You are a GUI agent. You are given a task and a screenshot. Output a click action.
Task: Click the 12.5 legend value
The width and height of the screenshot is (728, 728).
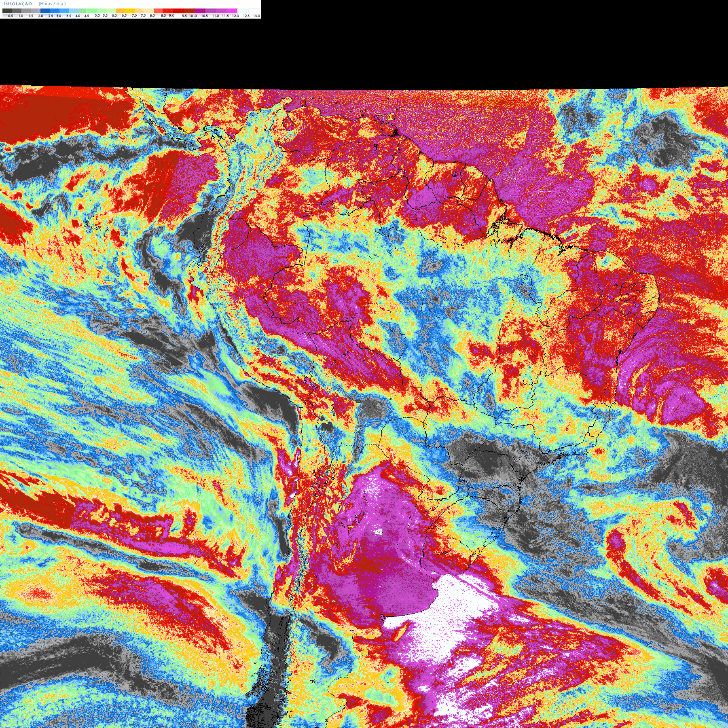coord(246,16)
